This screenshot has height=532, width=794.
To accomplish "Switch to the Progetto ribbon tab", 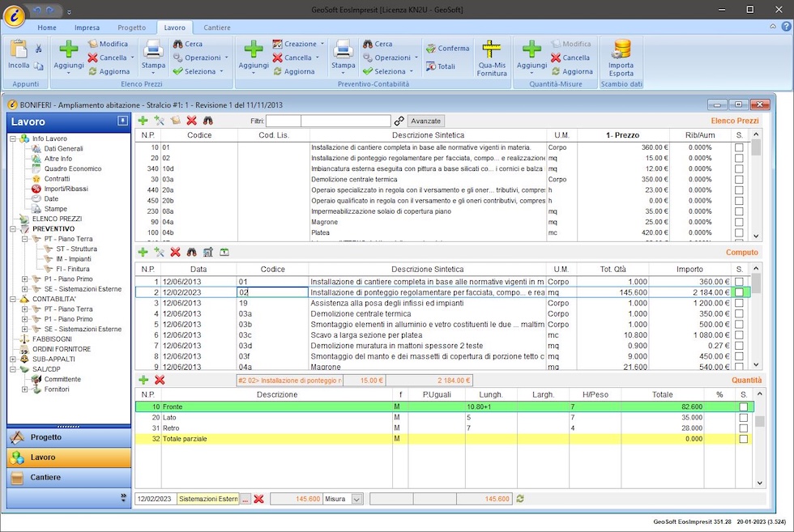I will point(131,28).
